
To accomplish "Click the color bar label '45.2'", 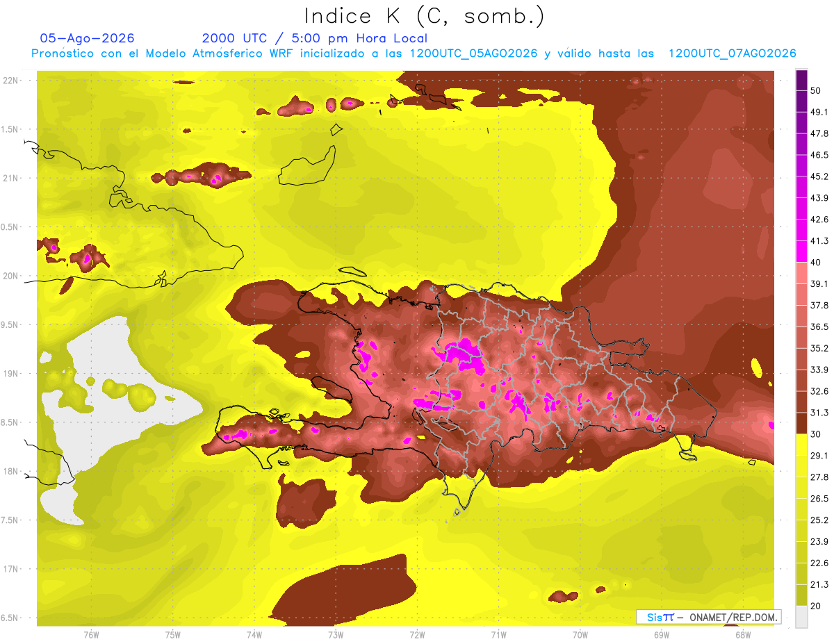I will 819,176.
